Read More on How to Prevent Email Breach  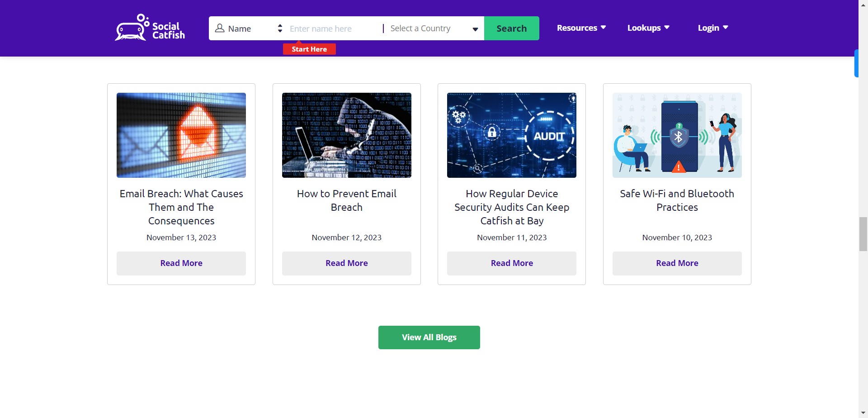347,263
